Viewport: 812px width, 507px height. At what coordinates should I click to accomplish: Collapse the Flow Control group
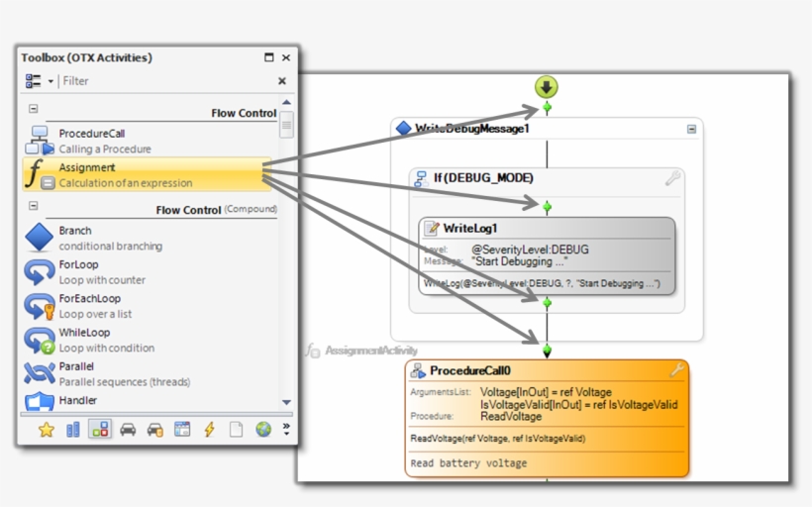point(33,109)
